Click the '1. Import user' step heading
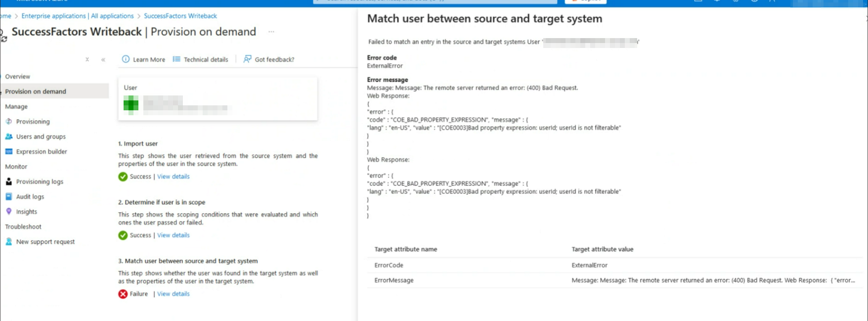The width and height of the screenshot is (868, 321). click(x=138, y=143)
